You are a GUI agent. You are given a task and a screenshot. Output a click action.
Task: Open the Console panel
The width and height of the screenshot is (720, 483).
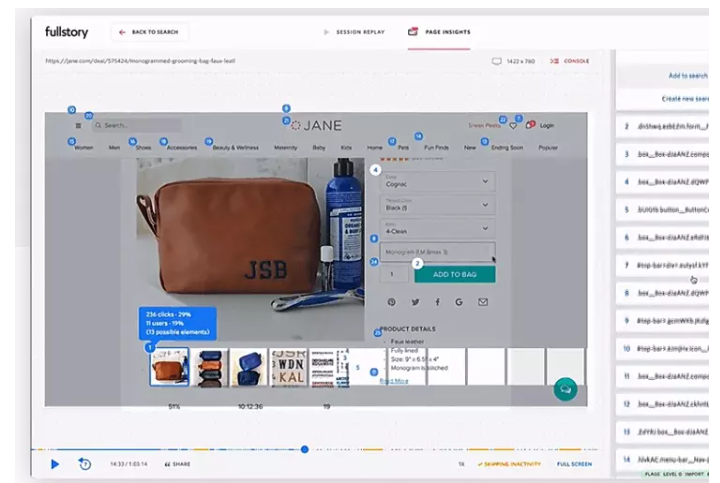coord(571,61)
